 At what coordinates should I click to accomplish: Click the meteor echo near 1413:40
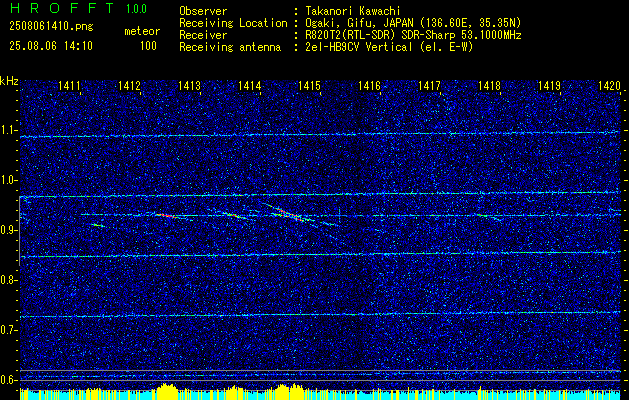(235, 216)
